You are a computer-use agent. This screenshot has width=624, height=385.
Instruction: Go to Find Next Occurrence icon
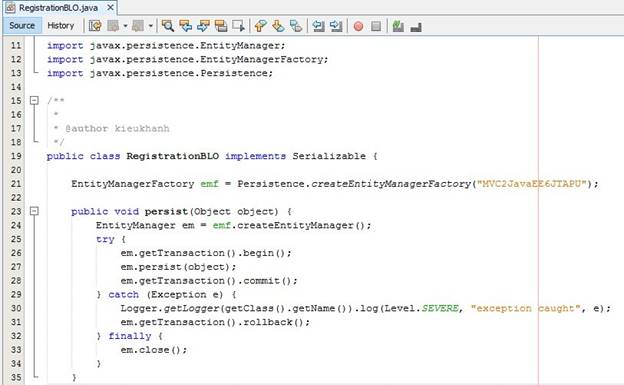(203, 26)
